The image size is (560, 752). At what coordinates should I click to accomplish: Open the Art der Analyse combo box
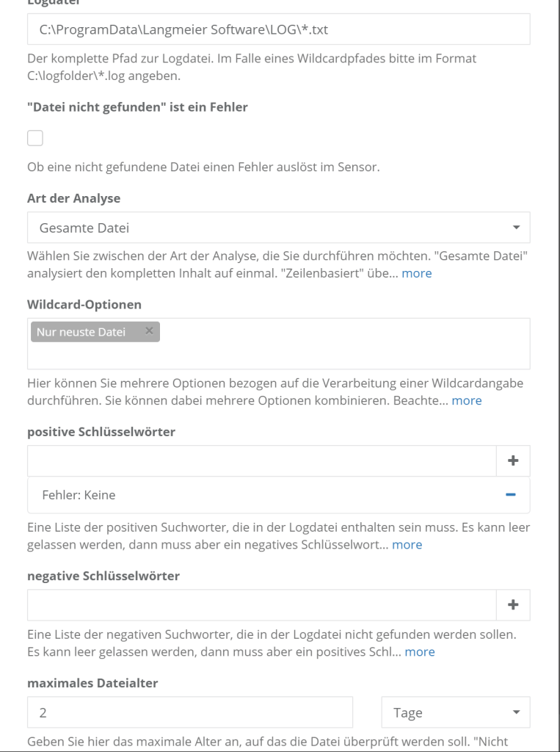(x=279, y=228)
